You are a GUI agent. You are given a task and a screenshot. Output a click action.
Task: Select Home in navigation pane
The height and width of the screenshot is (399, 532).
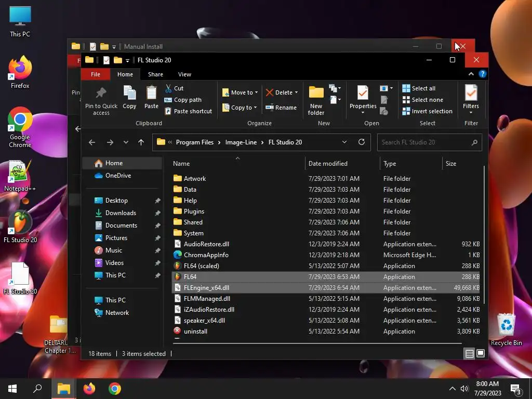[x=122, y=163]
